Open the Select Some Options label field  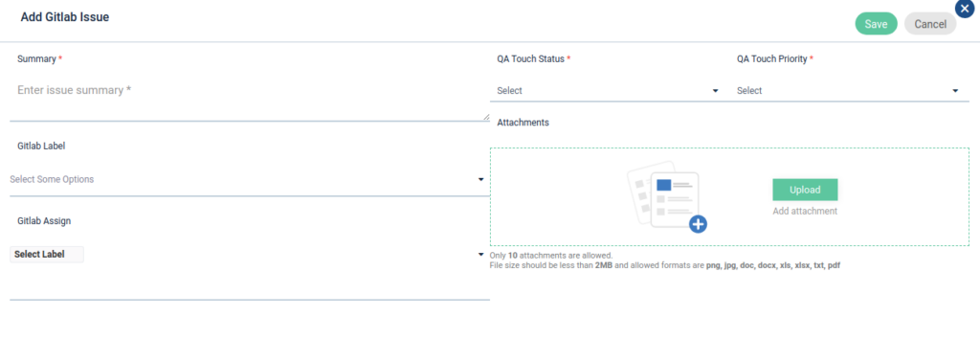(250, 179)
